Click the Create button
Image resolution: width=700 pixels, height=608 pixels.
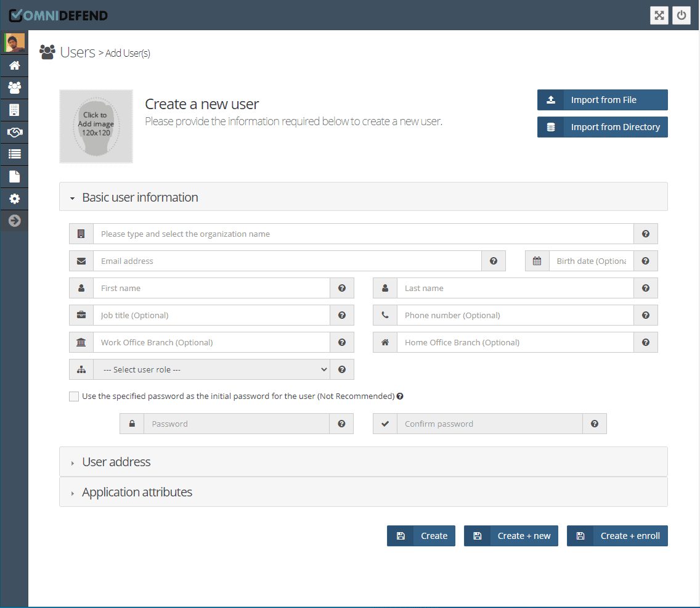[x=421, y=536]
